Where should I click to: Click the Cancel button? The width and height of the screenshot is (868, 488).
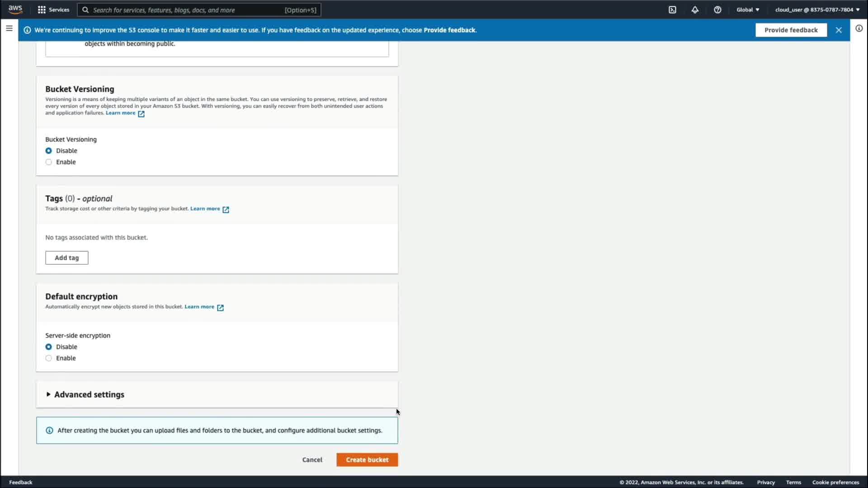click(312, 460)
